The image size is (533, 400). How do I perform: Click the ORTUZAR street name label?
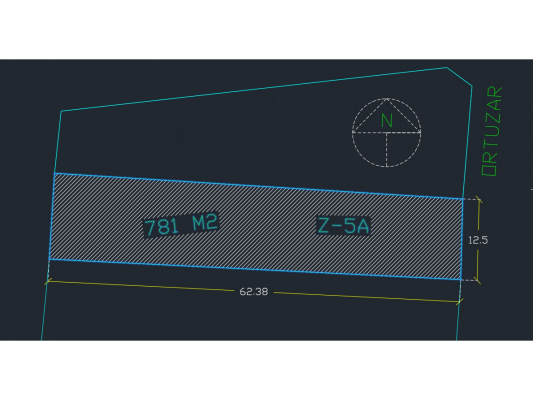pyautogui.click(x=492, y=131)
